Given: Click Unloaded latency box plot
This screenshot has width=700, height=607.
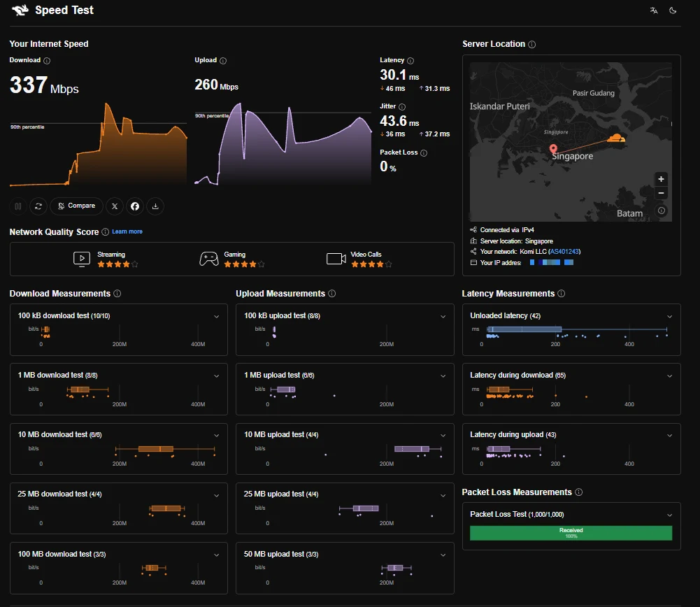Looking at the screenshot, I should (x=577, y=329).
